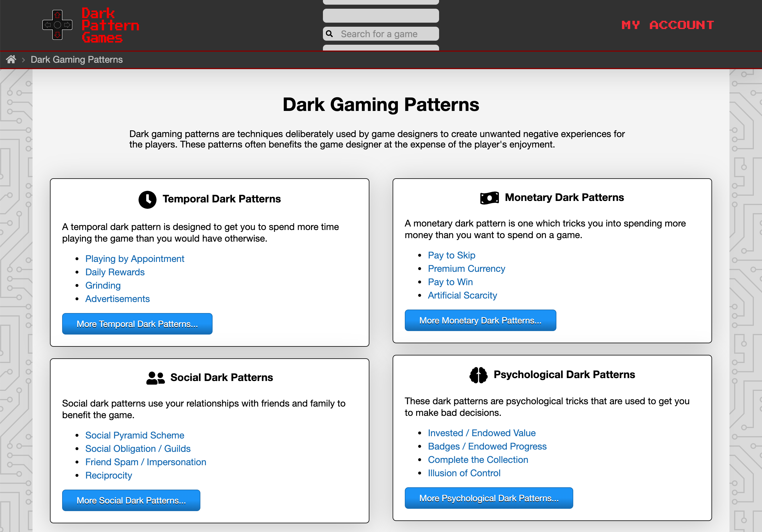Click More Monetary Dark Patterns button

pyautogui.click(x=480, y=320)
